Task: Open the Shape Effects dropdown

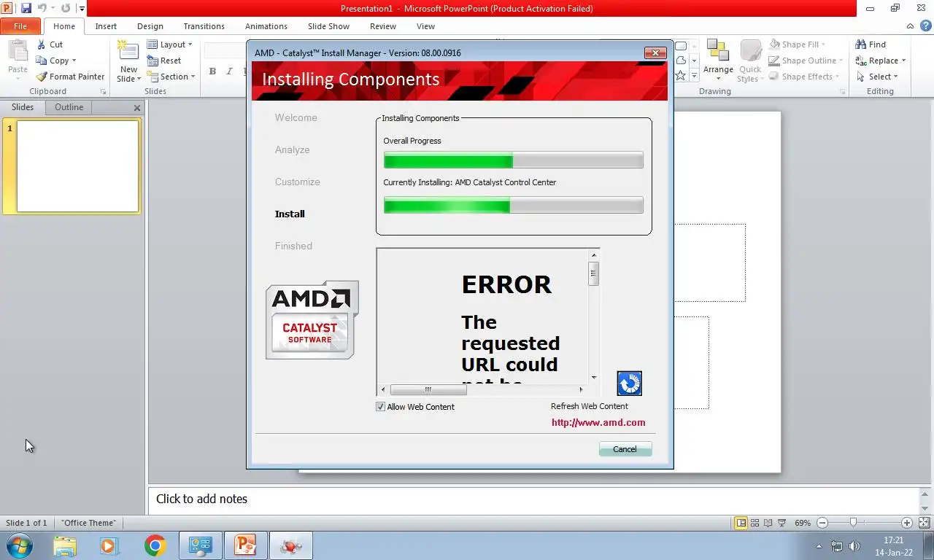Action: pyautogui.click(x=804, y=77)
